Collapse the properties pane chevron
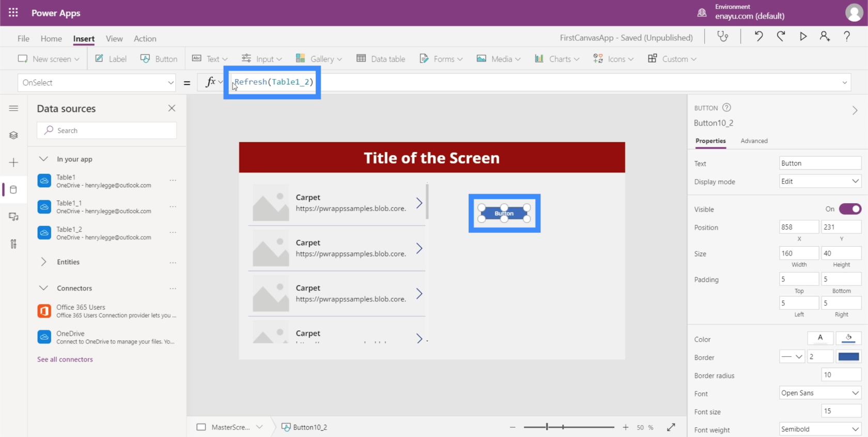Viewport: 868px width, 437px height. pyautogui.click(x=855, y=110)
